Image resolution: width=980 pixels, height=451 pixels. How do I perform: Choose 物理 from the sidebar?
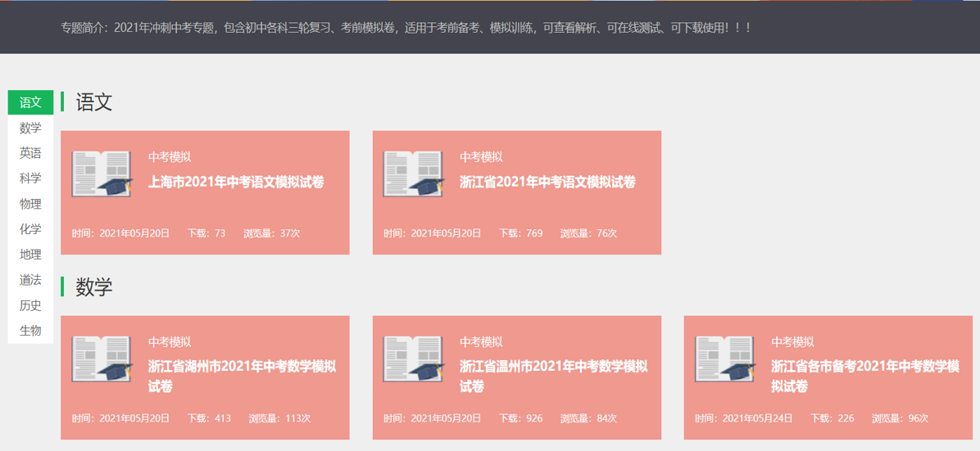tap(30, 204)
